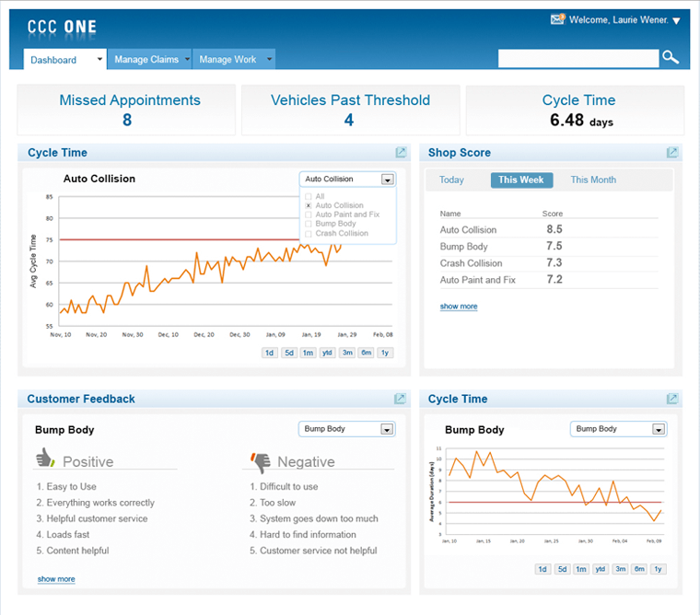Expand the top Cycle Time panel icon
Image resolution: width=700 pixels, height=615 pixels.
click(401, 153)
